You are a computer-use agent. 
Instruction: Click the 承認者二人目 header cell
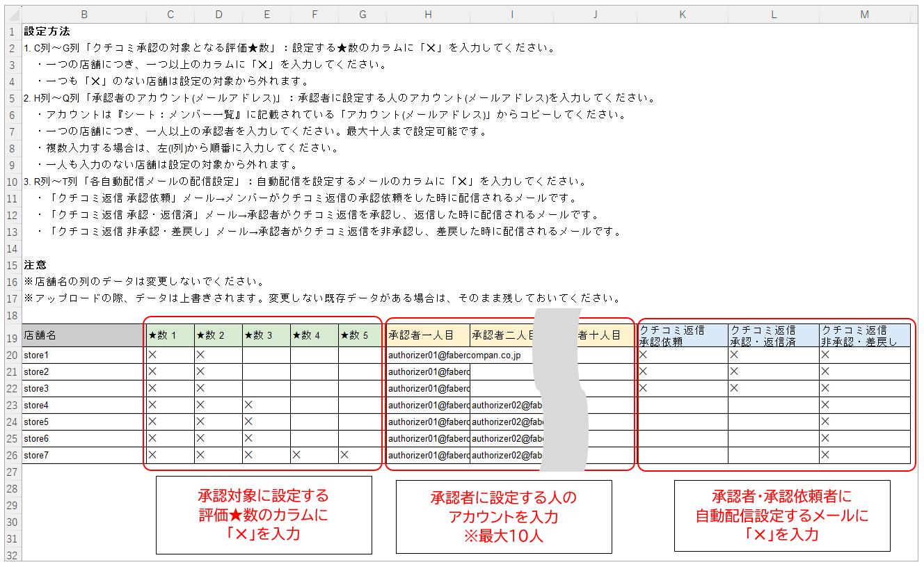tap(502, 335)
